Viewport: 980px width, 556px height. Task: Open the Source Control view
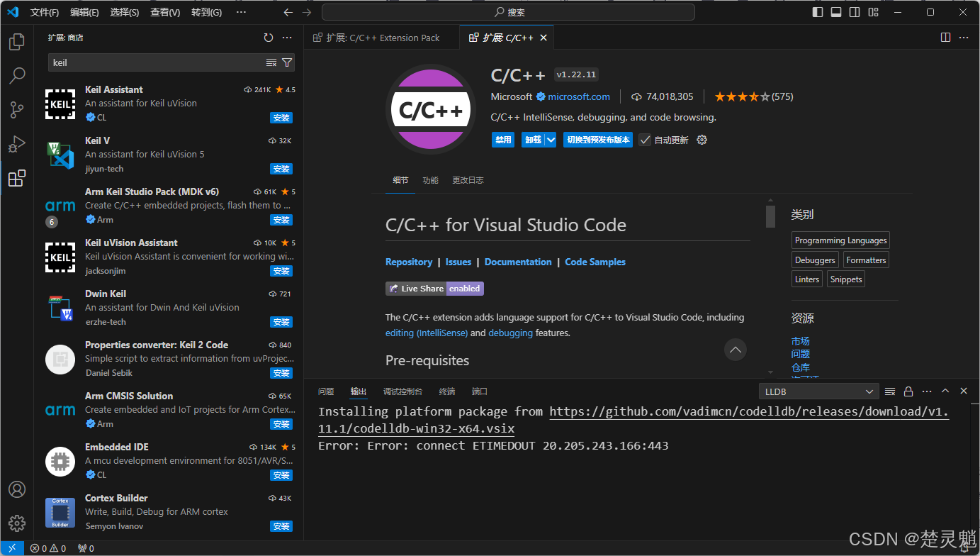pyautogui.click(x=17, y=110)
